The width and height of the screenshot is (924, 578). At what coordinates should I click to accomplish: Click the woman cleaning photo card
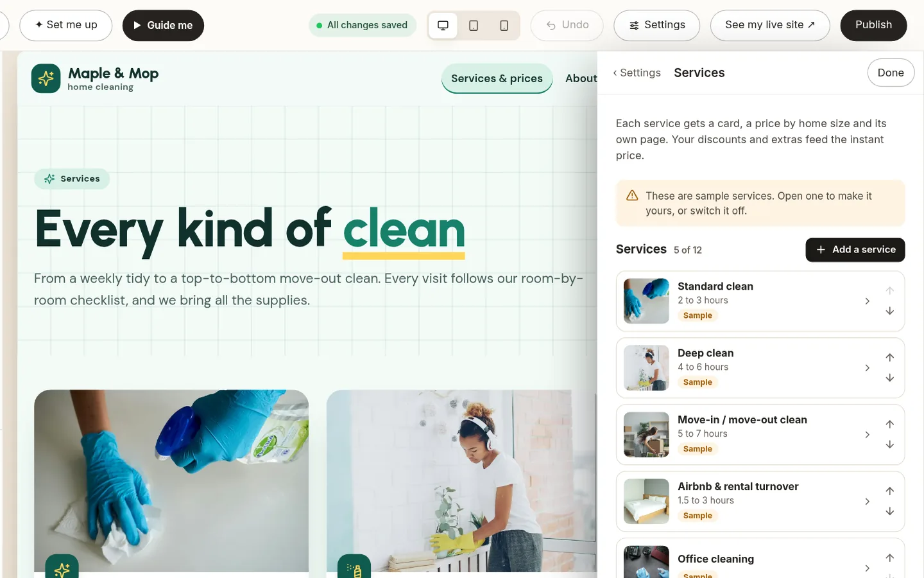click(461, 480)
